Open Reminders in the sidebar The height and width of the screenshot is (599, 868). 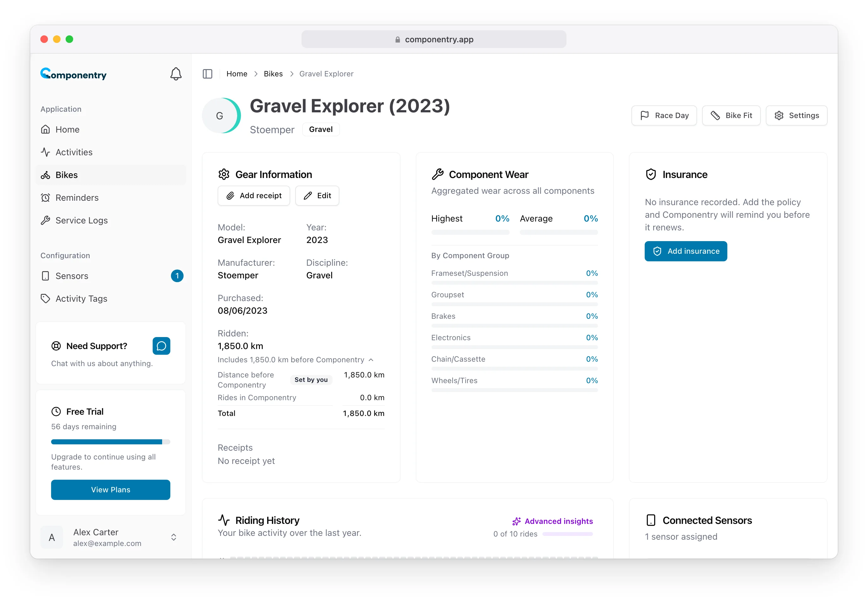coord(111,198)
